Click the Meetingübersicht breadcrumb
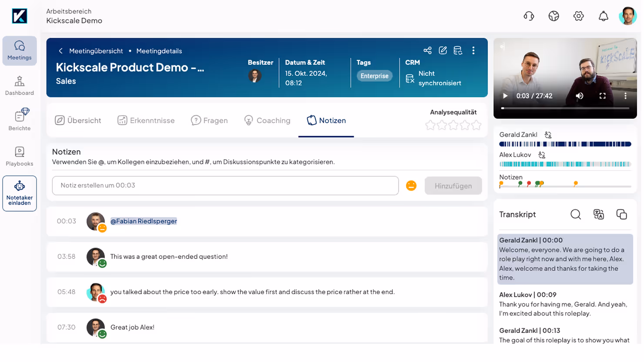This screenshot has height=362, width=644. (96, 51)
